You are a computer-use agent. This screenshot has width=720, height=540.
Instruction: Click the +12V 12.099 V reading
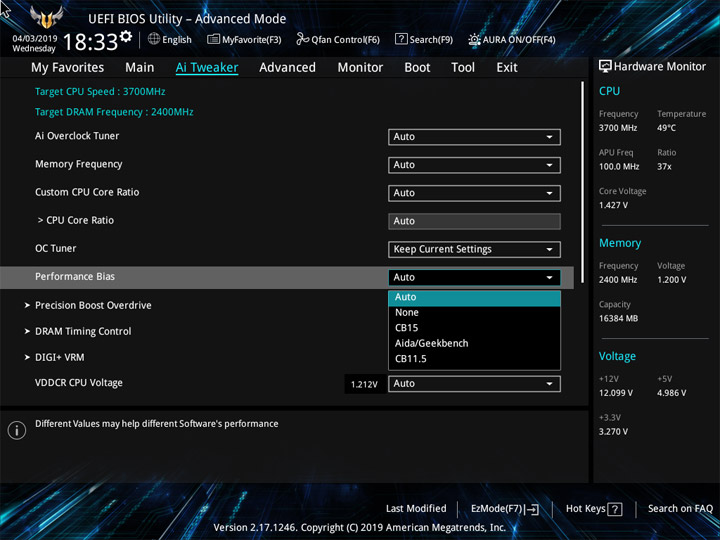click(615, 393)
